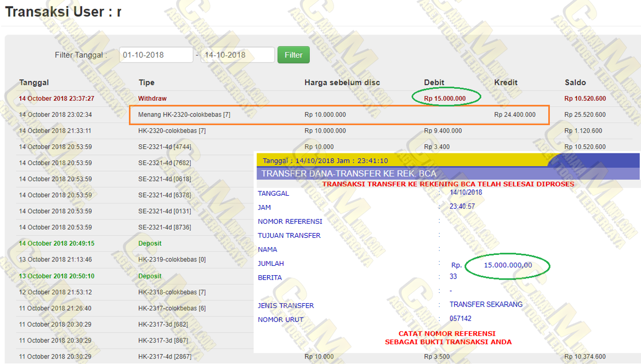Click the Rp 24.400.000 kredit amount
The image size is (641, 364).
click(515, 115)
